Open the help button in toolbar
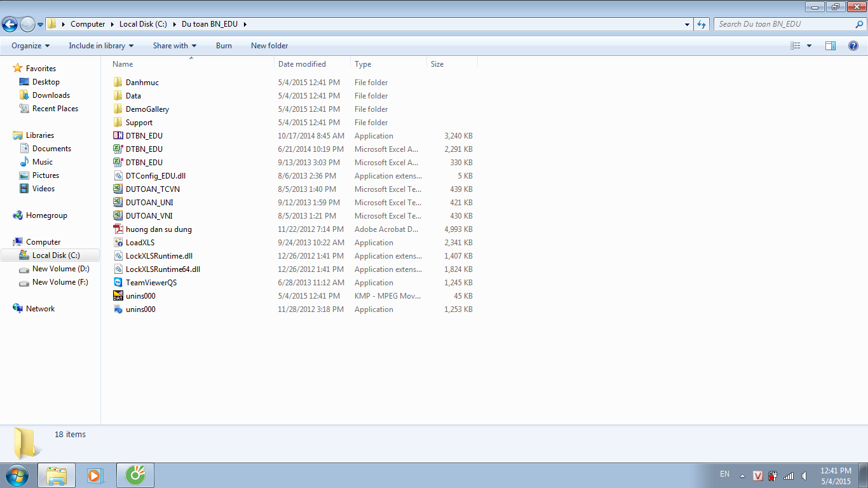The image size is (868, 488). point(853,46)
